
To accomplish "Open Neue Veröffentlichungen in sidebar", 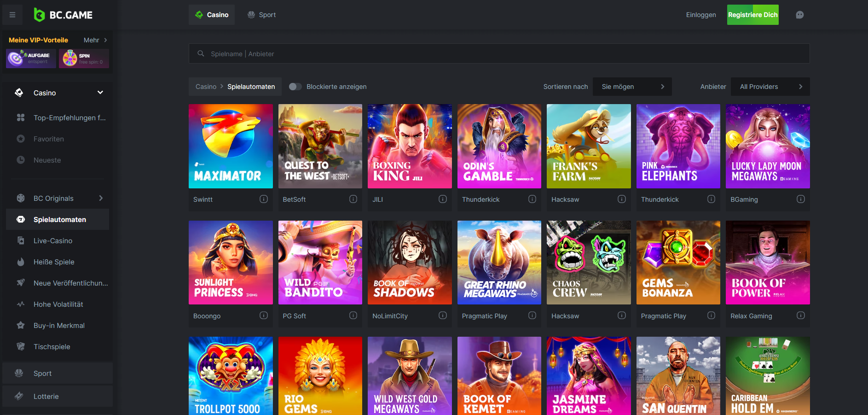I will [x=58, y=283].
